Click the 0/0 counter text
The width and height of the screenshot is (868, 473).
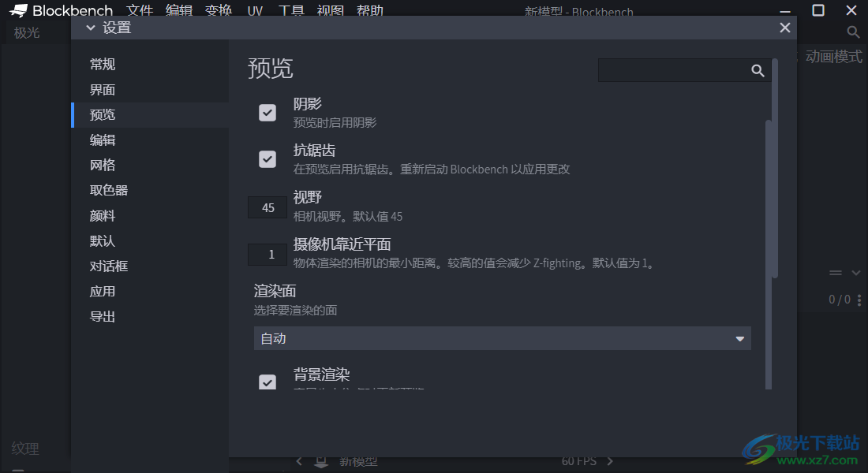pos(840,300)
